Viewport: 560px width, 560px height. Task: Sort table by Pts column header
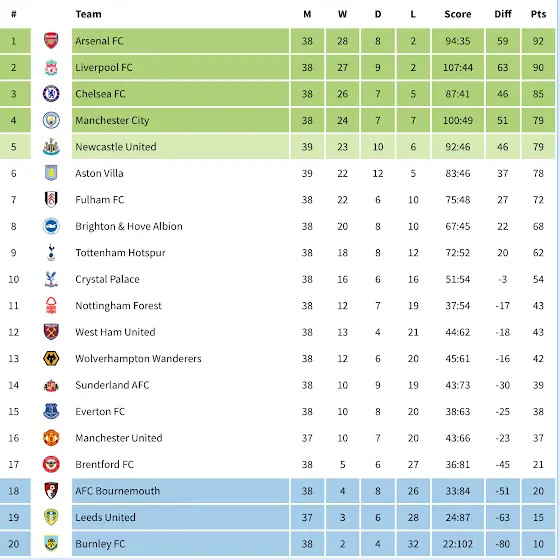(538, 14)
